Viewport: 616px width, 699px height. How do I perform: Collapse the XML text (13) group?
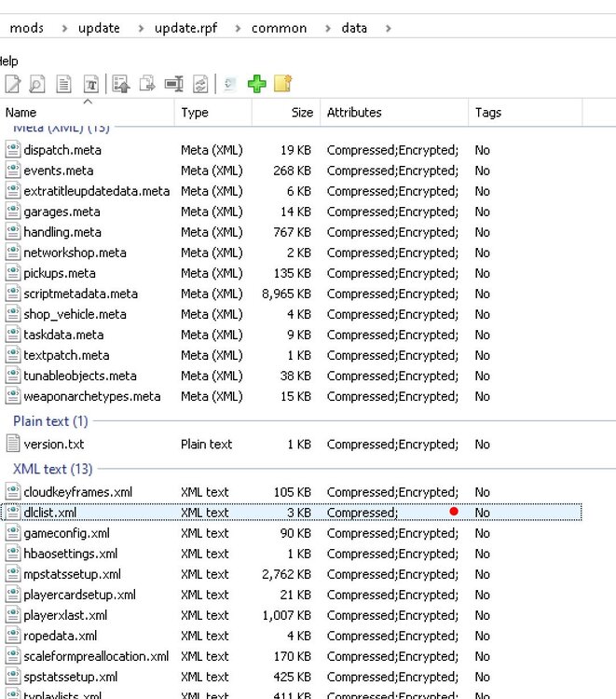click(x=52, y=469)
